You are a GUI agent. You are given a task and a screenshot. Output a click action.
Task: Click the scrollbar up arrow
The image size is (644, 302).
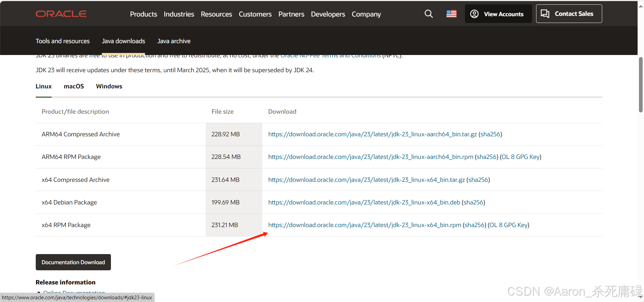(x=641, y=6)
